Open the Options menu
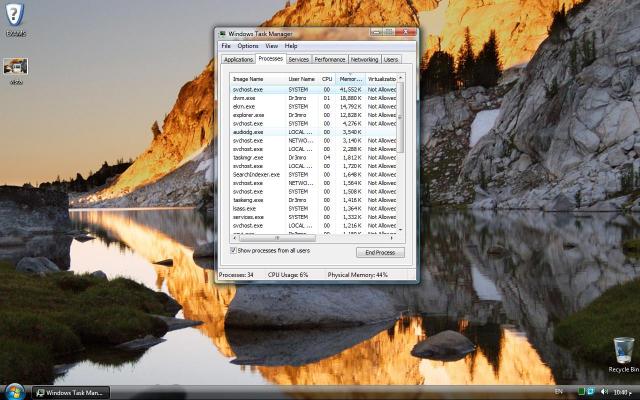The width and height of the screenshot is (640, 400). (247, 46)
